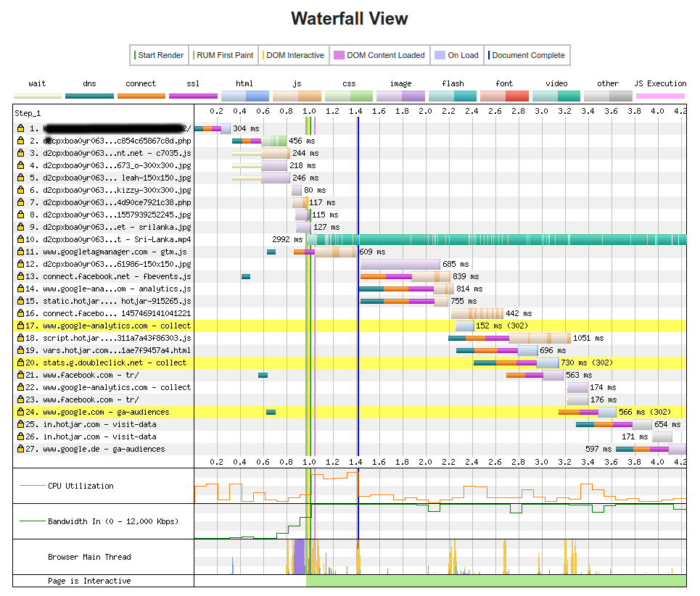
Task: Open request 22 www.google-analytics.com collect
Action: (117, 388)
